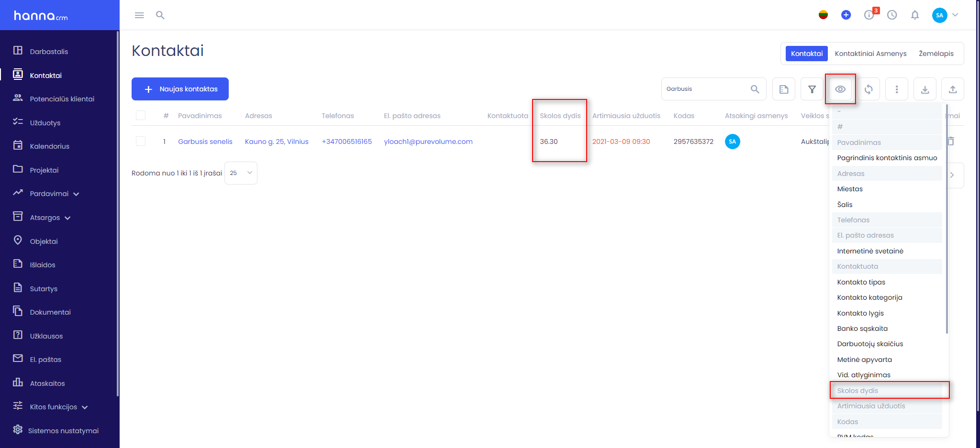
Task: Open the three-dots more options button
Action: (x=897, y=89)
